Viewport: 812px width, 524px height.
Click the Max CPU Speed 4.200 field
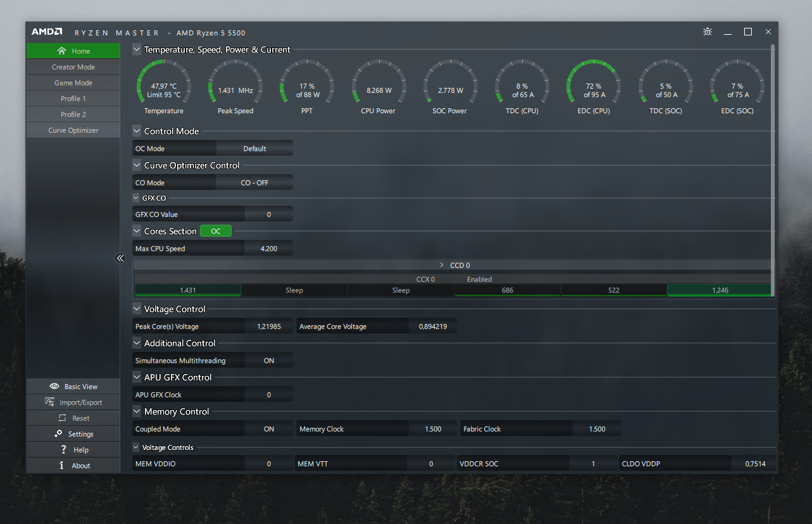[269, 248]
